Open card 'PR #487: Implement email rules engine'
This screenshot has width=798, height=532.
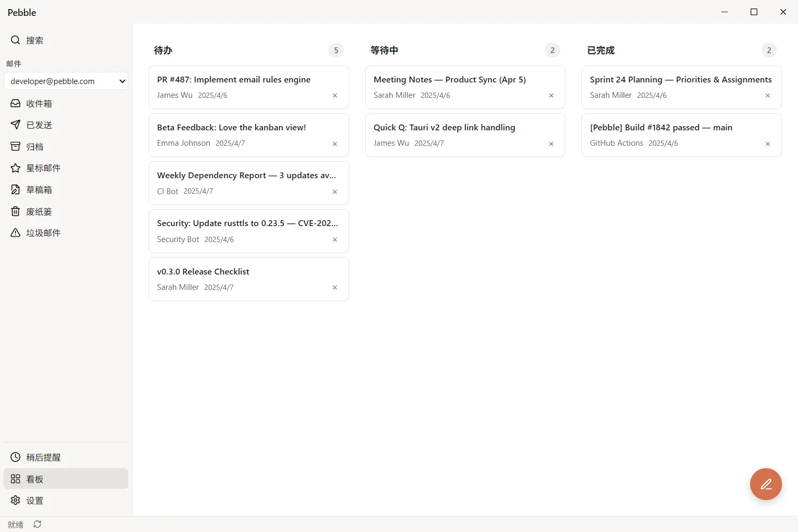pyautogui.click(x=249, y=87)
